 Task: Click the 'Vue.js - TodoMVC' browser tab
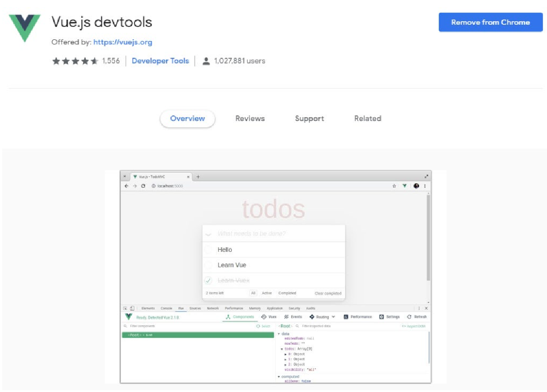[x=161, y=177]
